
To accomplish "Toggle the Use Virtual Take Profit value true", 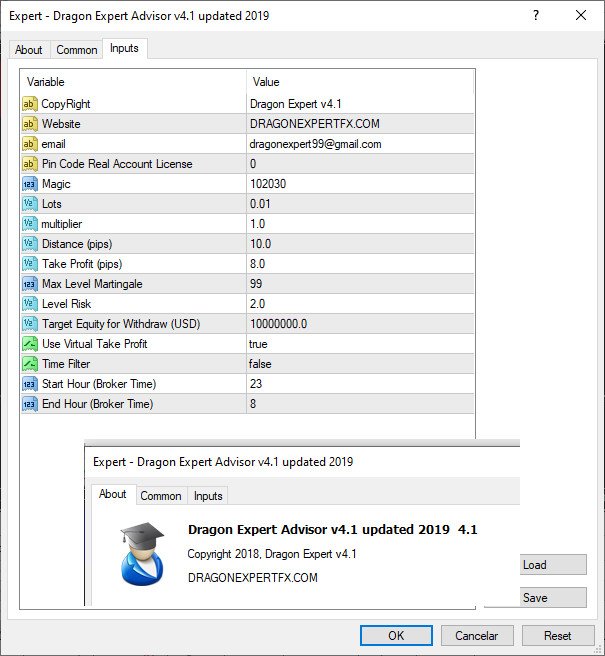I will tap(361, 344).
